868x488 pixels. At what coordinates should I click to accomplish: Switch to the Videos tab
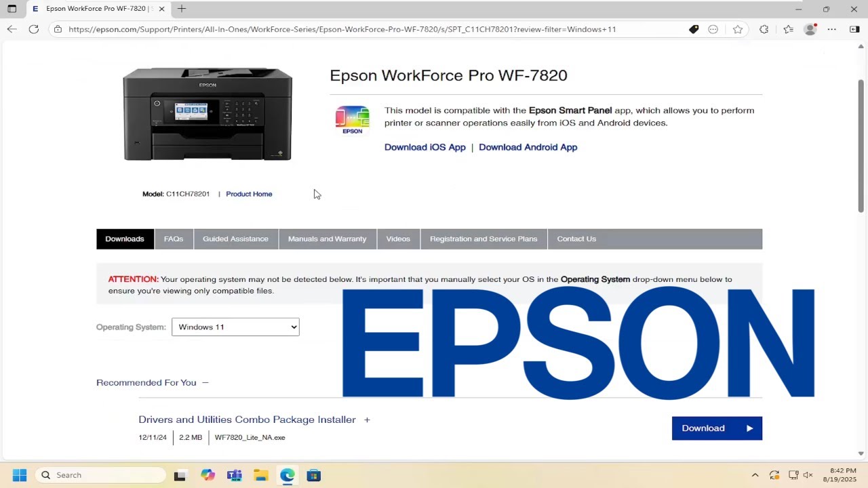click(x=398, y=239)
